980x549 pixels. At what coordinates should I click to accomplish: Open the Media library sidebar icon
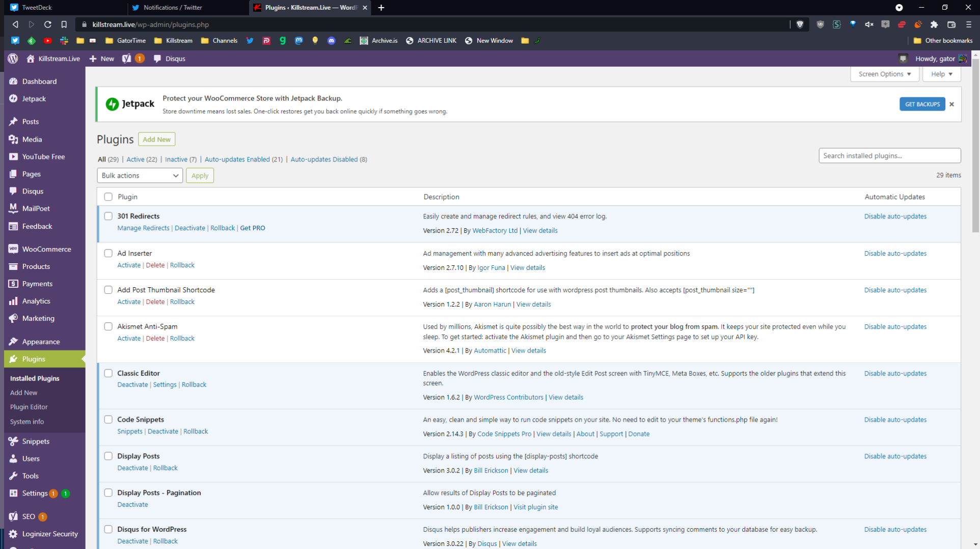coord(13,139)
